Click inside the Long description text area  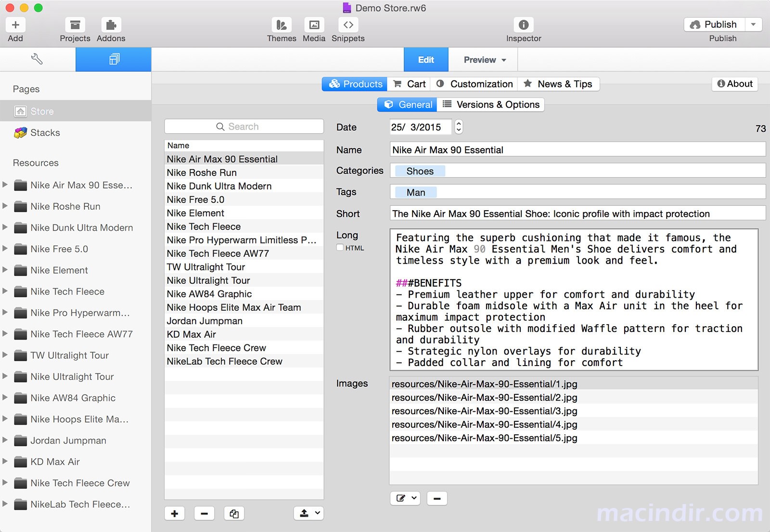click(x=574, y=300)
